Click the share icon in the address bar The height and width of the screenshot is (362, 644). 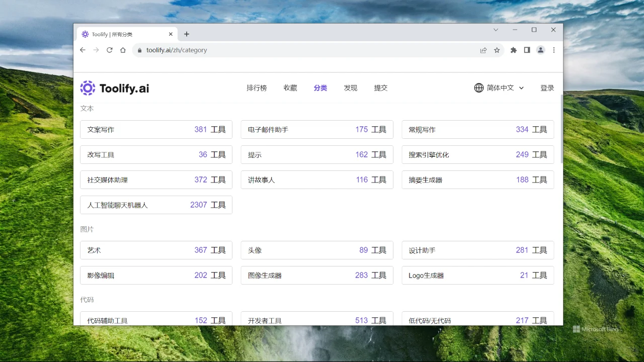483,50
